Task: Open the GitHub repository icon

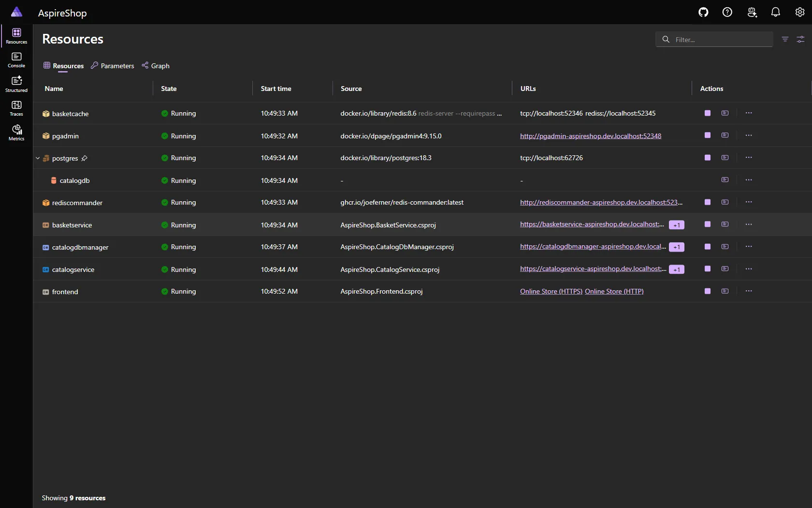Action: pyautogui.click(x=703, y=12)
